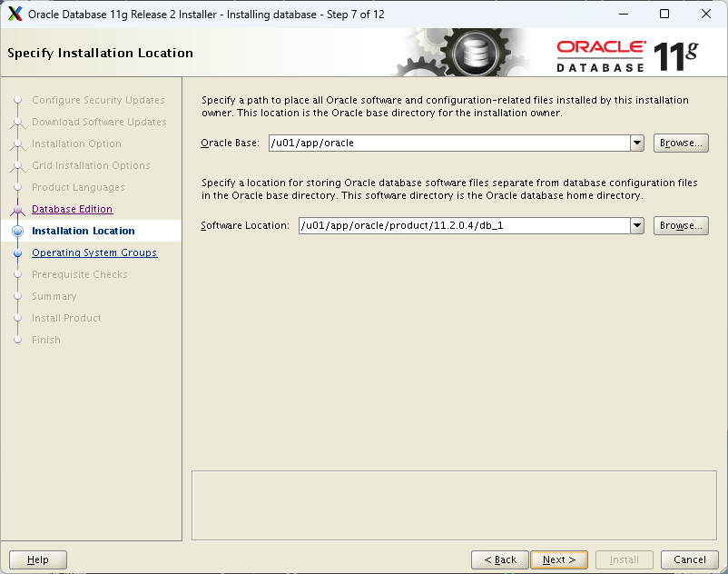Minimize the installer window
Screen dimensions: 728x574
coord(624,14)
